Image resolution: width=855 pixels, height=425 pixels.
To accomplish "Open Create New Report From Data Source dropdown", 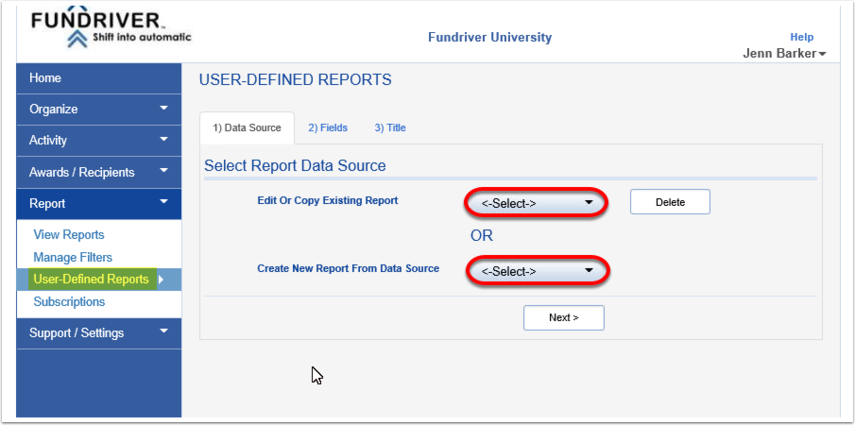I will coord(537,271).
